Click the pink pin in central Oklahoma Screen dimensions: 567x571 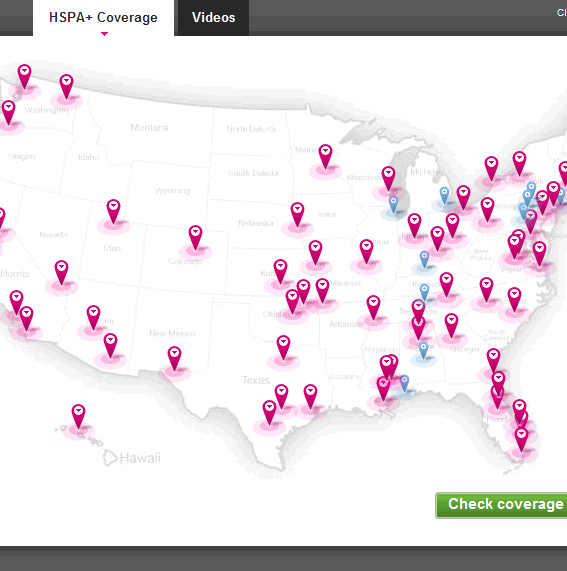(x=292, y=302)
